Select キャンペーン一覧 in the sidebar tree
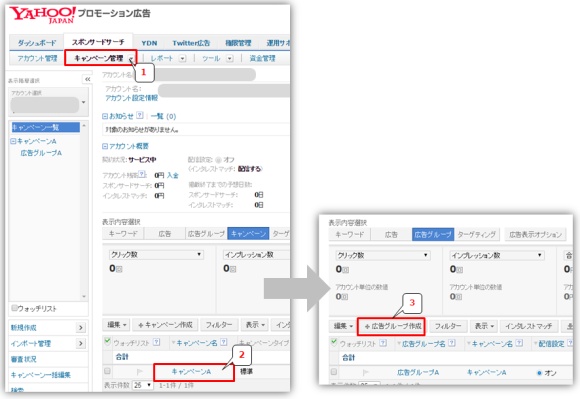 pyautogui.click(x=46, y=127)
